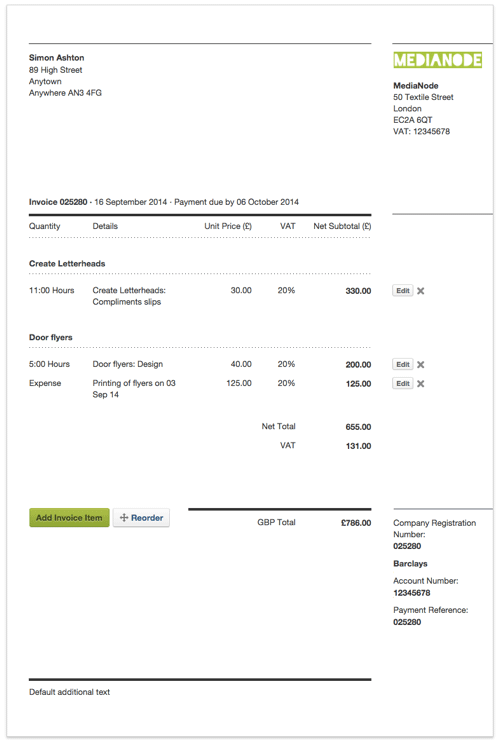Delete the Printing of flyers expense row

[x=420, y=383]
